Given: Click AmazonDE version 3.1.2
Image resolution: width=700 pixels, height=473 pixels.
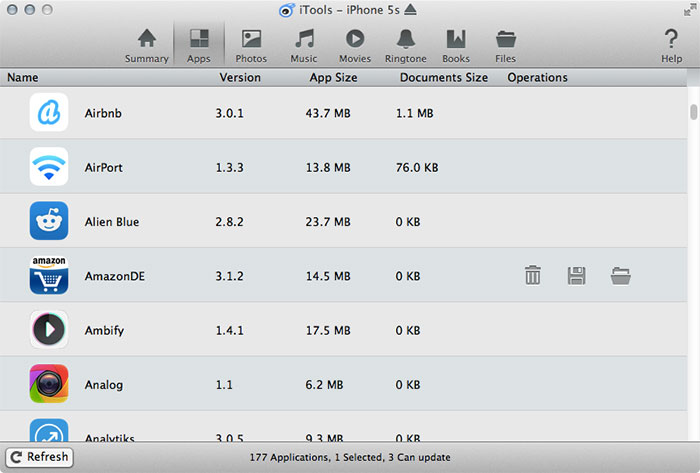Looking at the screenshot, I should [229, 276].
